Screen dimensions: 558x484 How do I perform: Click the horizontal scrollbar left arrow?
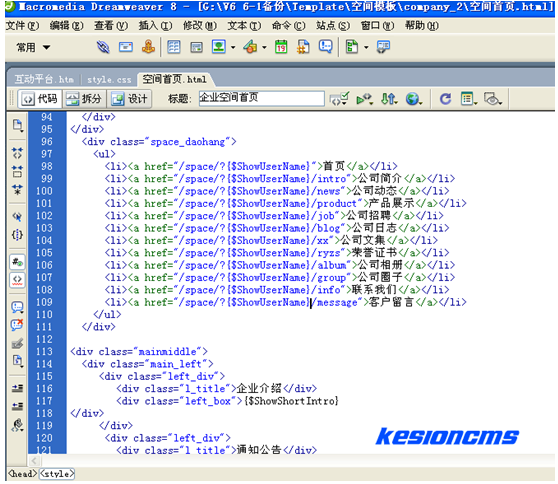tap(35, 461)
